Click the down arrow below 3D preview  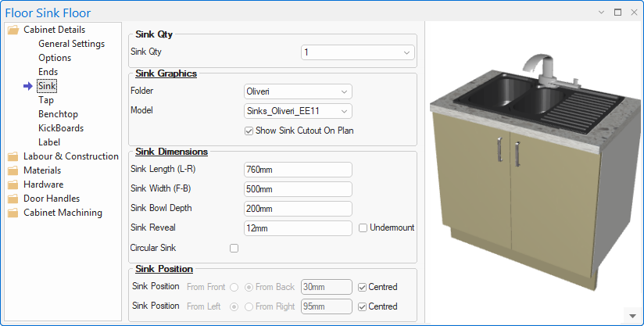tap(632, 316)
